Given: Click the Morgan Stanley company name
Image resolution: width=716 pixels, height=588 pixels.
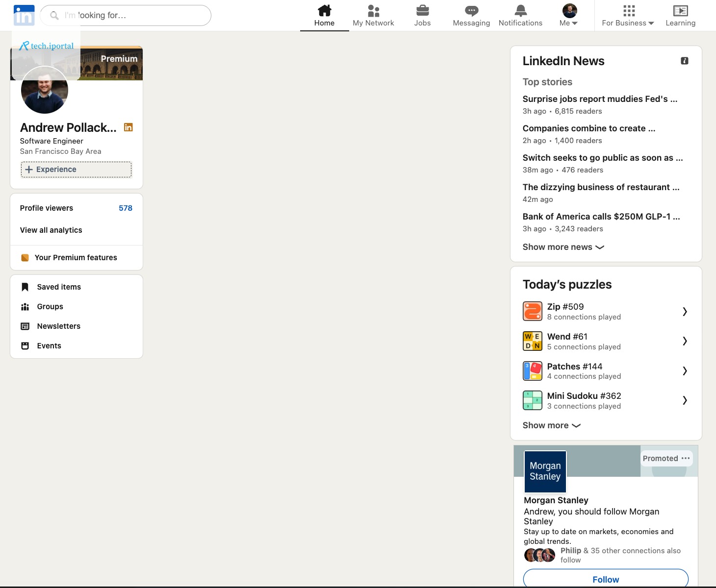Looking at the screenshot, I should tap(556, 500).
